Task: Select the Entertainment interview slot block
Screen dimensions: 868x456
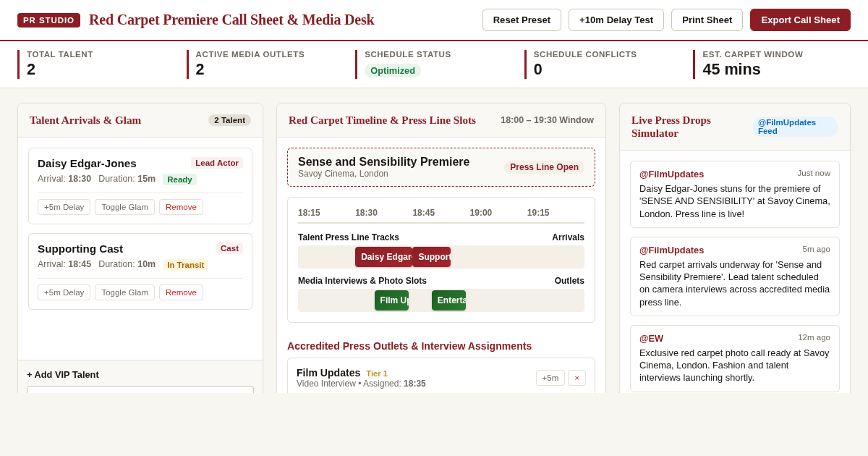Action: pos(448,300)
